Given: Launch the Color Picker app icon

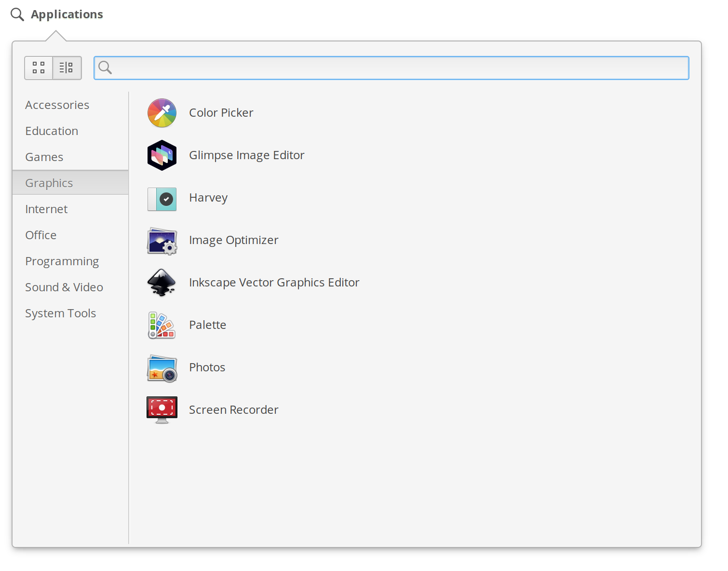Looking at the screenshot, I should 162,113.
